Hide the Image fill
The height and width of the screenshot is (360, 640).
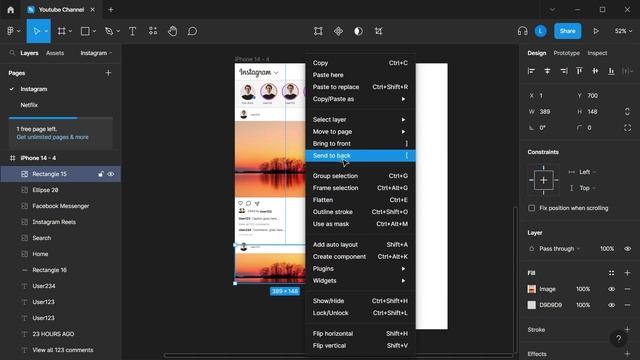611,289
